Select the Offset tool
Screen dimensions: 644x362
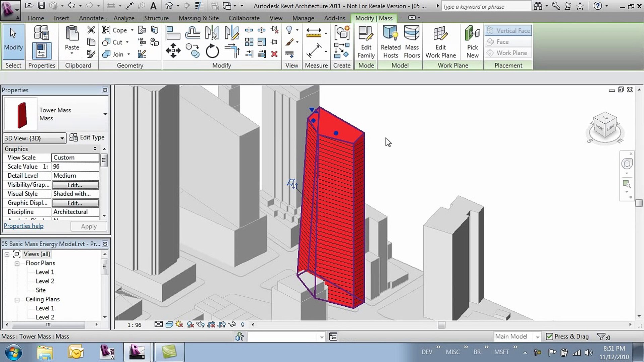193,33
